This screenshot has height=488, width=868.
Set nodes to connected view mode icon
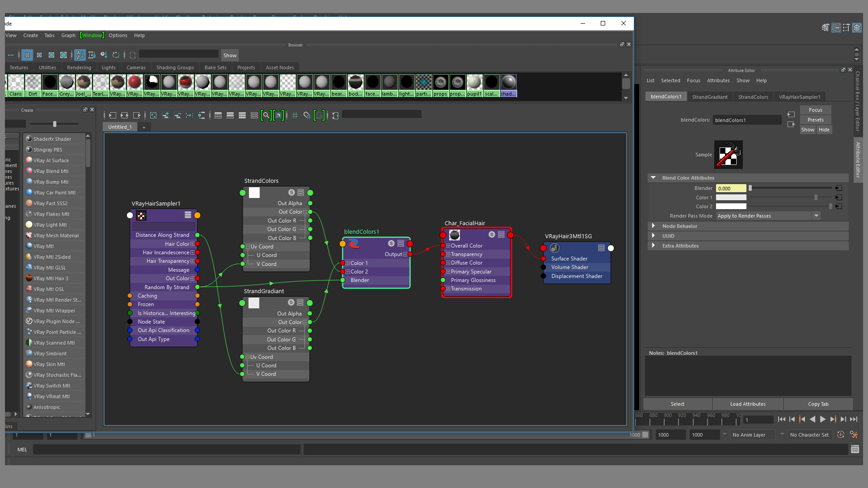[x=230, y=115]
